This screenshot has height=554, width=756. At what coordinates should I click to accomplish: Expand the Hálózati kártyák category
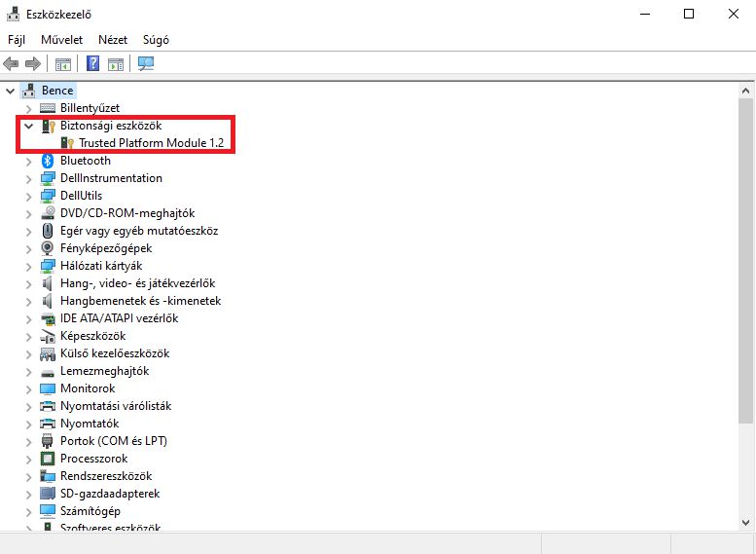(x=28, y=266)
